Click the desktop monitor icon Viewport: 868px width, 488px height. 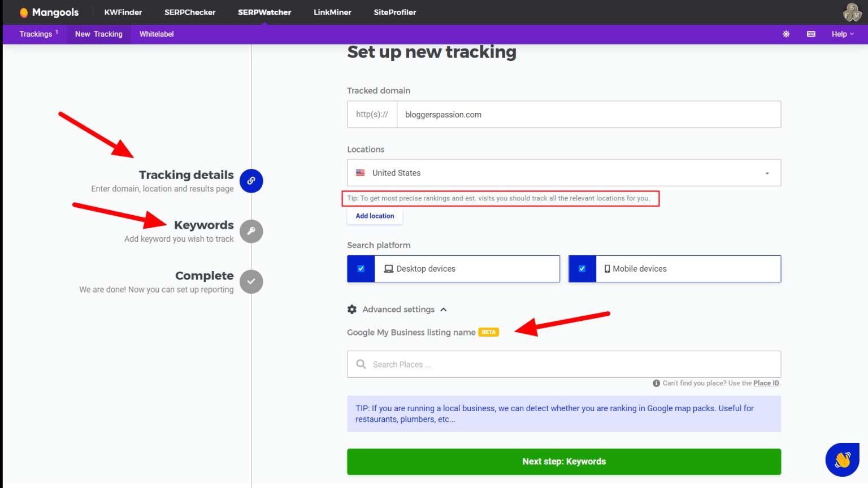tap(389, 269)
